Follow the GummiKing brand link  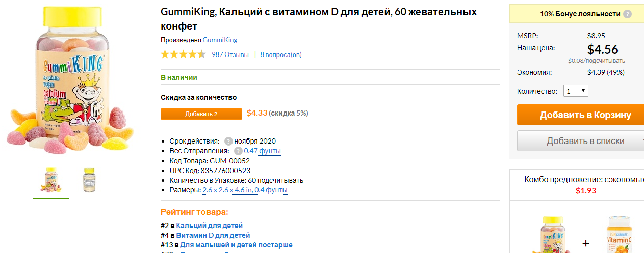pos(220,40)
